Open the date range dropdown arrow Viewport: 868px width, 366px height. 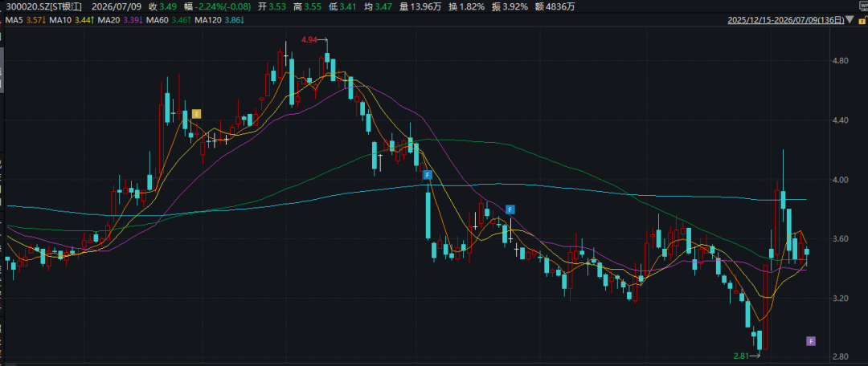850,20
